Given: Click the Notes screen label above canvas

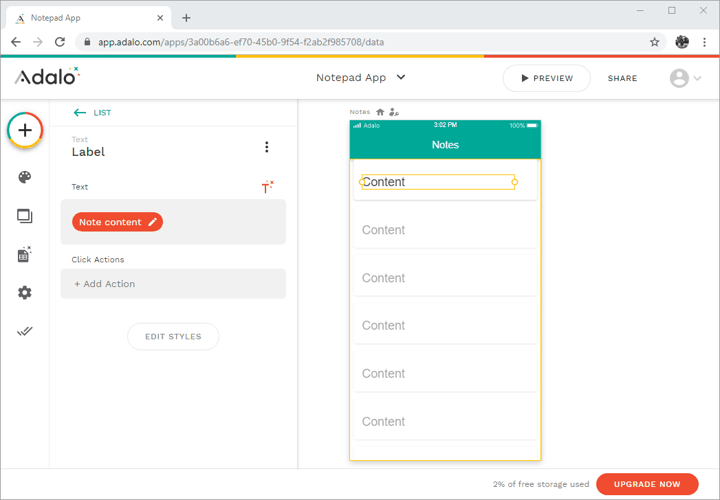Looking at the screenshot, I should pos(360,112).
